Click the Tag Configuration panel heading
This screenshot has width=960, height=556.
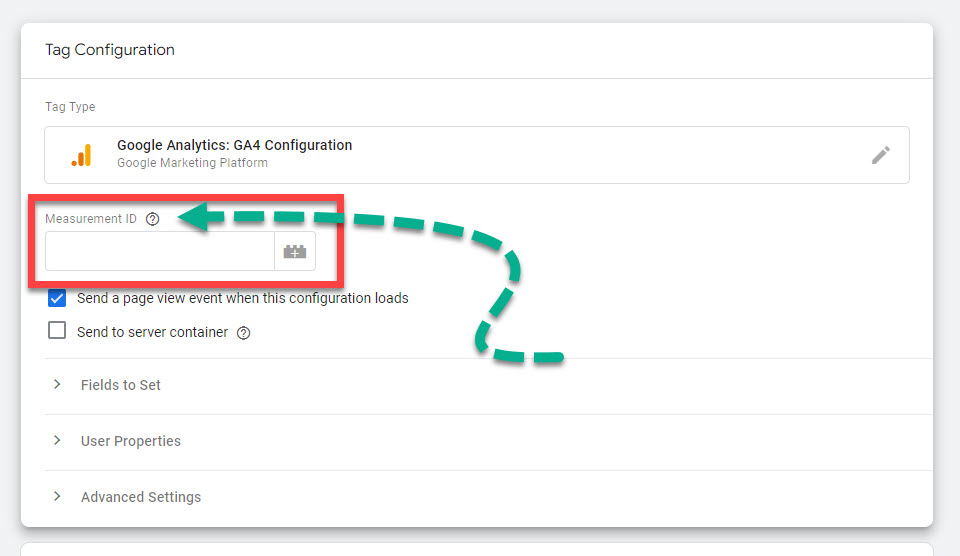(110, 50)
